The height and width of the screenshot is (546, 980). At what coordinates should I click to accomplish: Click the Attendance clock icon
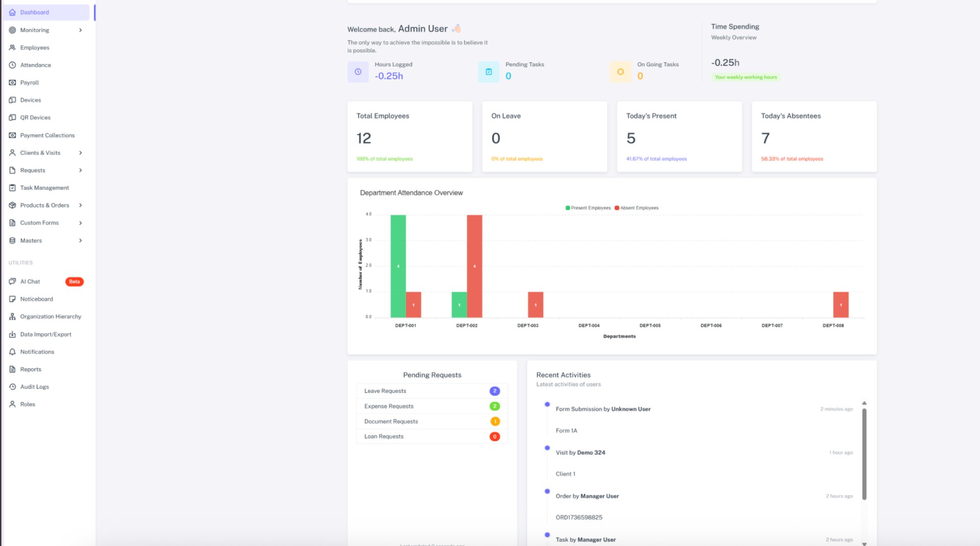click(x=12, y=65)
